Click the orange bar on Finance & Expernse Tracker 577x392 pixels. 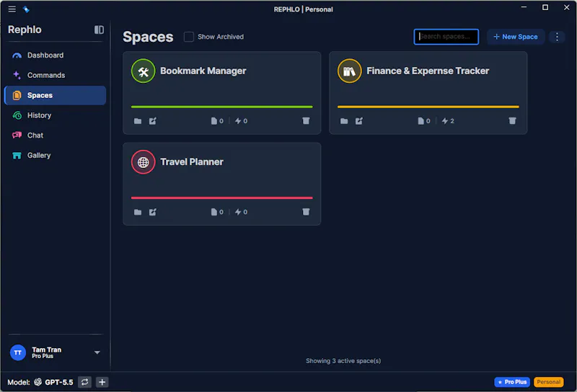point(428,107)
